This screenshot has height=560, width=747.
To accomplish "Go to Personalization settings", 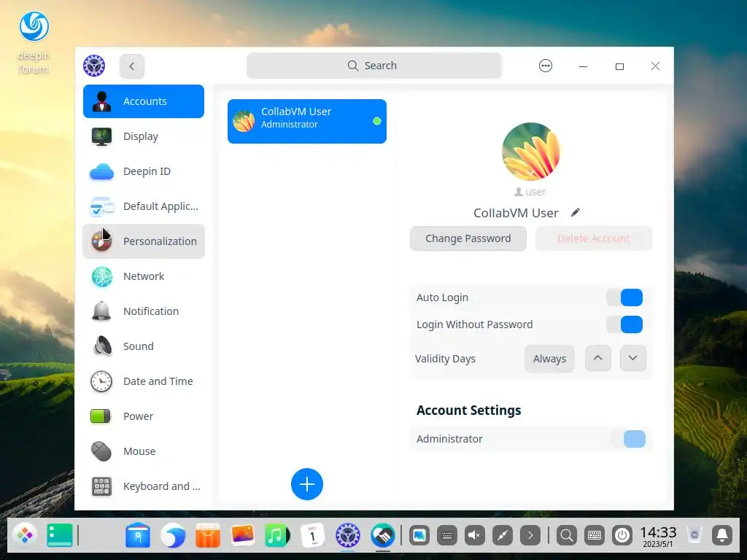I will point(144,241).
